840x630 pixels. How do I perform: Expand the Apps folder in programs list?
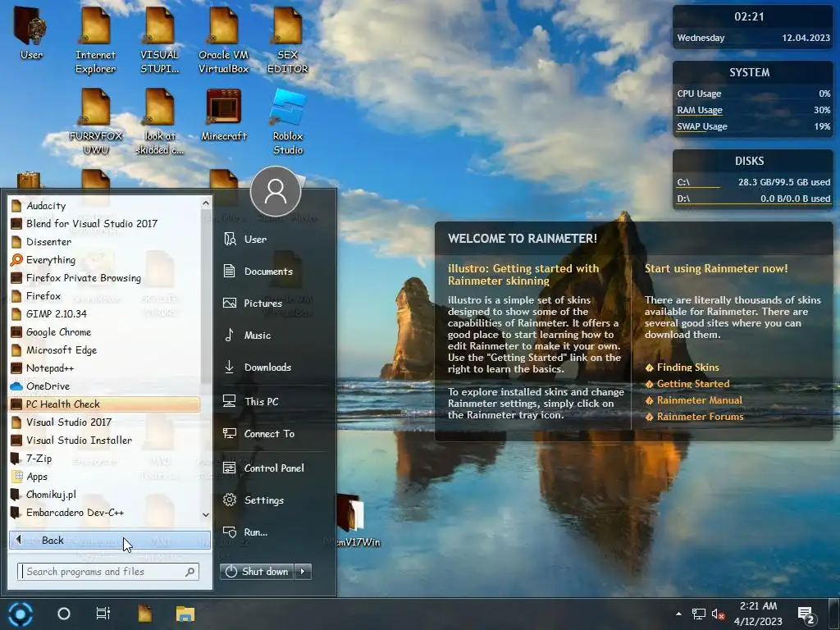tap(104, 477)
